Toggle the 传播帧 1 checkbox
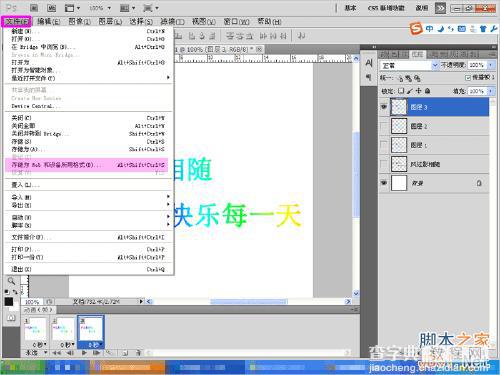 pyautogui.click(x=468, y=78)
